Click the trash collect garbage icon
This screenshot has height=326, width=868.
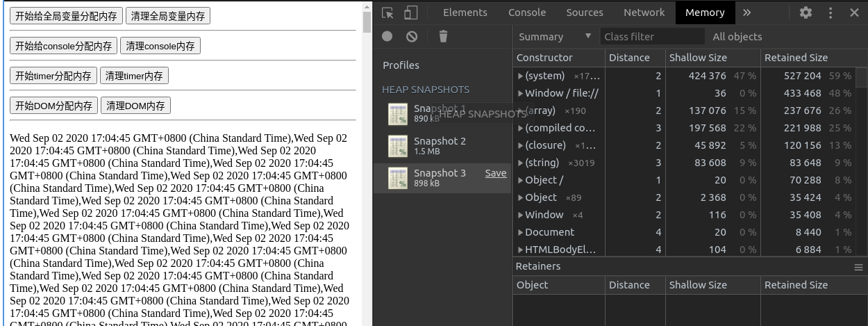click(443, 37)
